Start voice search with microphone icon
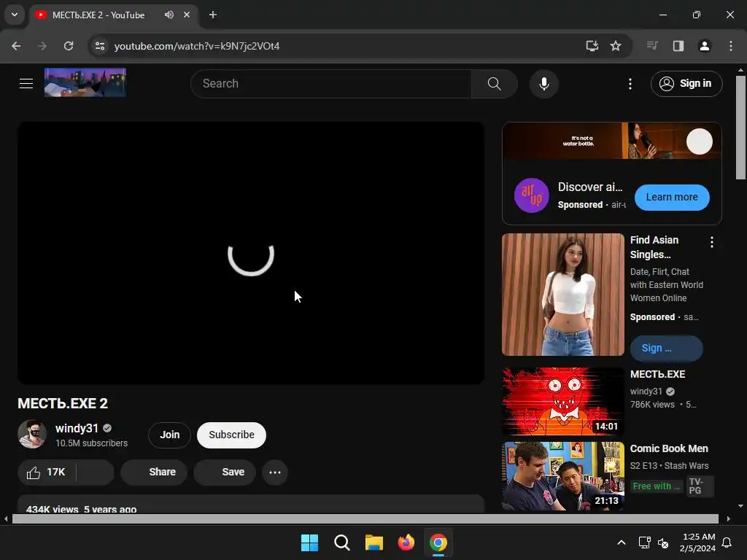The image size is (747, 560). [543, 84]
